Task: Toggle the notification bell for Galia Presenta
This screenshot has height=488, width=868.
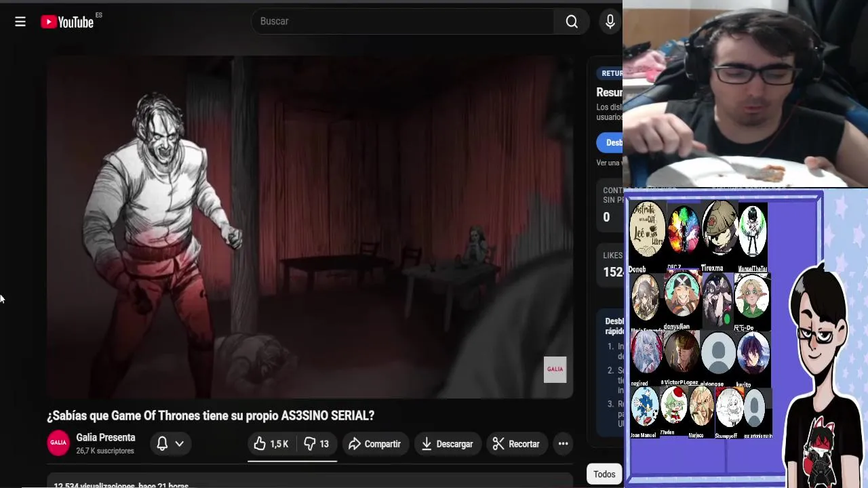Action: [162, 443]
